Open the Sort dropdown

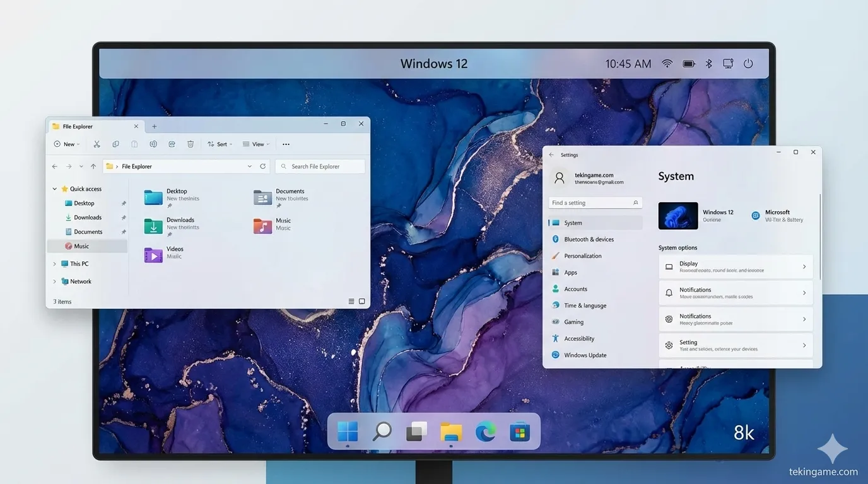tap(220, 144)
